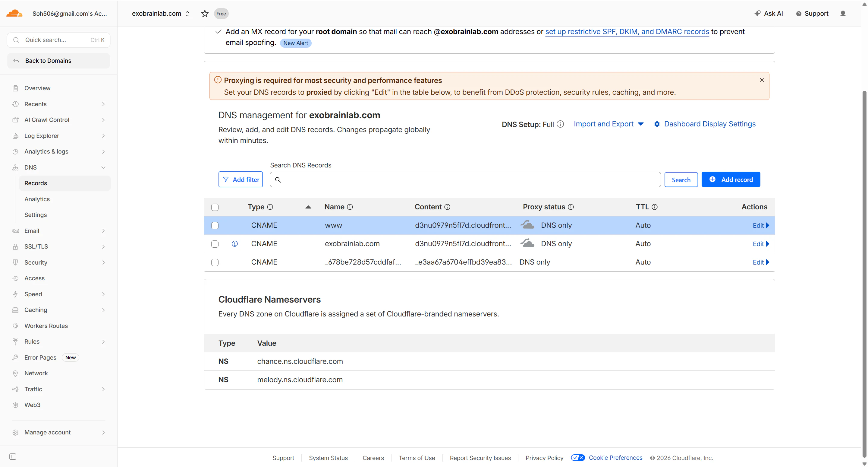The image size is (868, 467).
Task: Focus the Quick search box
Action: click(x=59, y=40)
